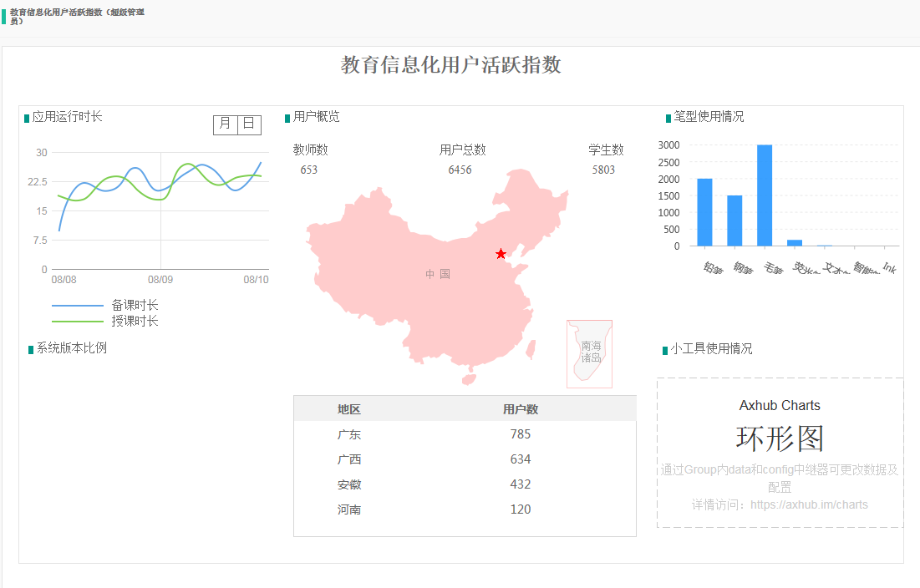The width and height of the screenshot is (920, 588).
Task: Select the blue 备课时长 legend line
Action: 77,306
